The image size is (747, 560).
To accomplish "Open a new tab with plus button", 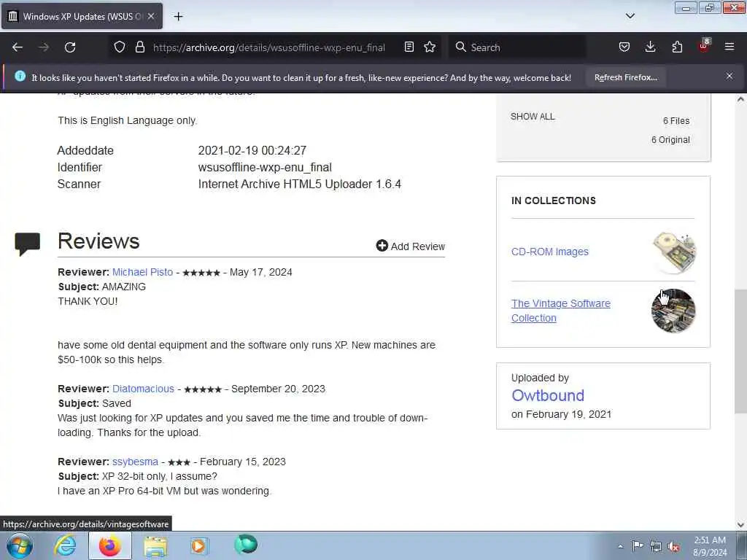I will pos(178,16).
